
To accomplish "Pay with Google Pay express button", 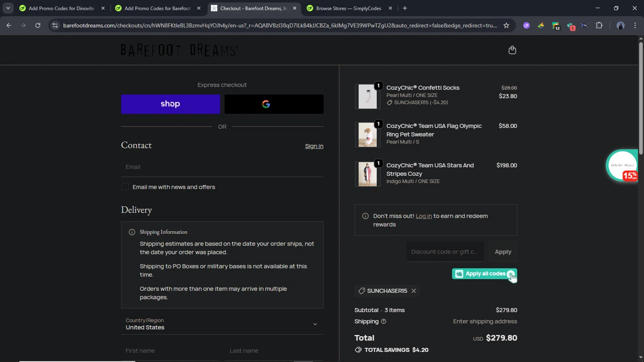I will pos(274,104).
